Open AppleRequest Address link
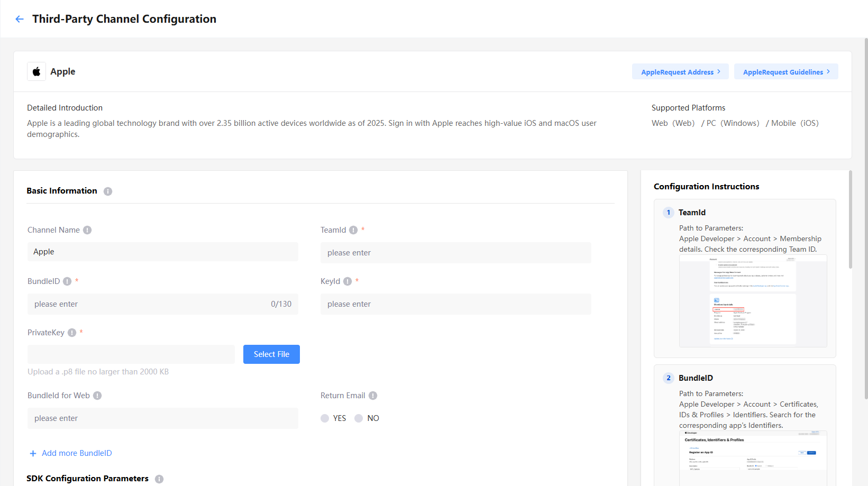868x486 pixels. coord(680,72)
